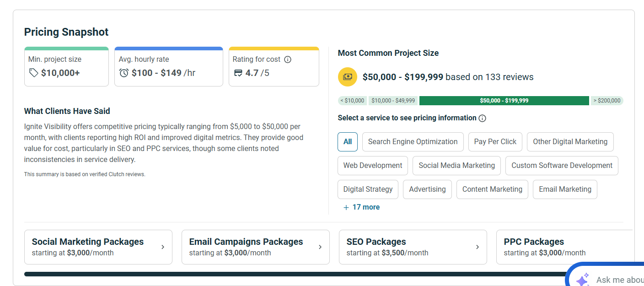Click the Pricing Snapshot heading
644x286 pixels.
click(x=66, y=32)
